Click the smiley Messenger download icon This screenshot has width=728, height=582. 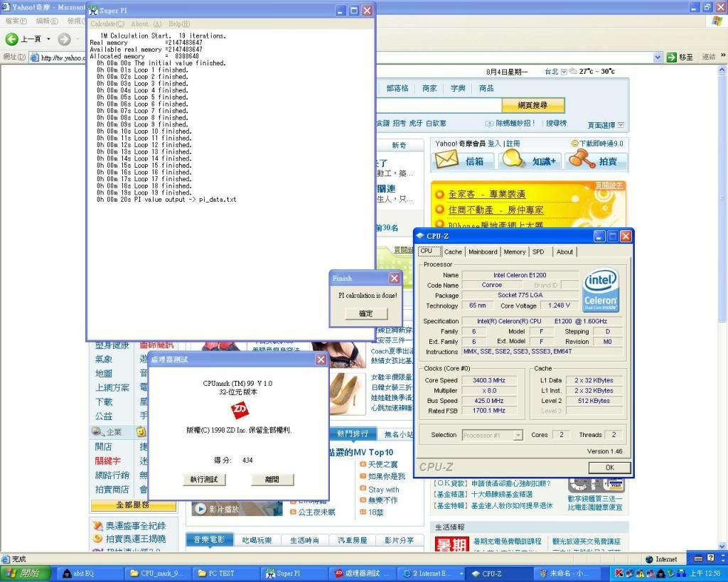[x=574, y=144]
